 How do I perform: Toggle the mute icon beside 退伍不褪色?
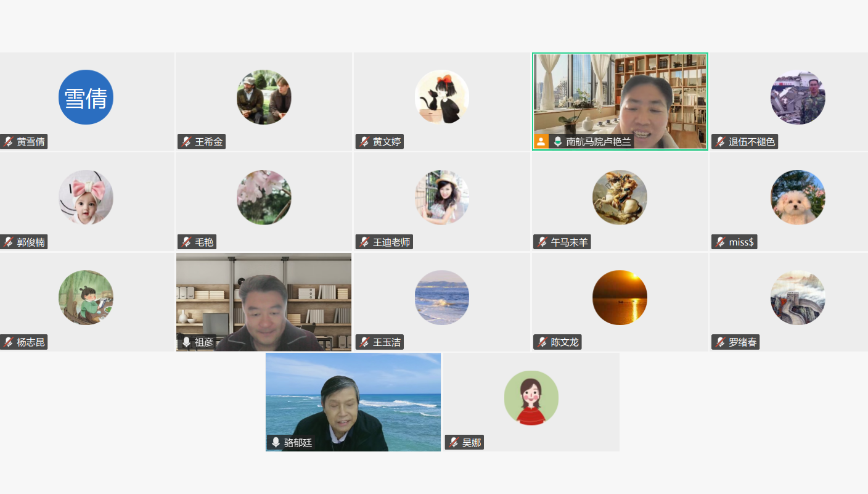click(719, 141)
